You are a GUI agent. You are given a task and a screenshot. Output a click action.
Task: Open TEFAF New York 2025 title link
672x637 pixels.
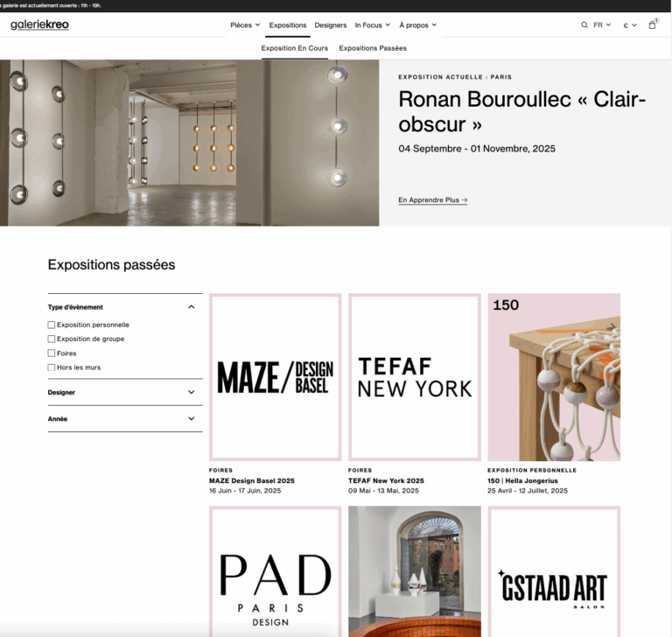(x=386, y=480)
